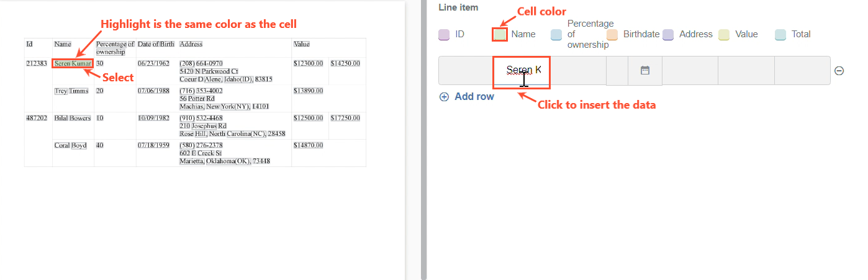Click the $14250.00 total in the document
Image resolution: width=868 pixels, height=280 pixels.
click(345, 63)
